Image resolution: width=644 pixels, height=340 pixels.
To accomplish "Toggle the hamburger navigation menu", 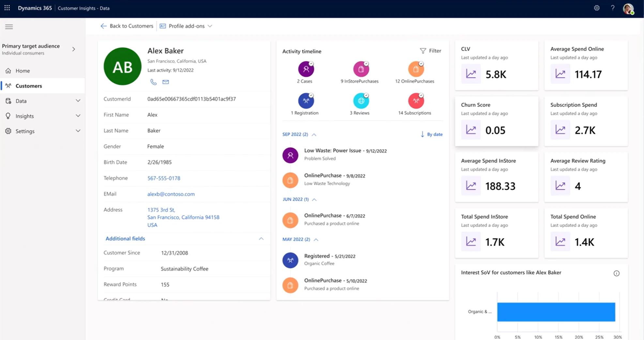I will point(9,27).
